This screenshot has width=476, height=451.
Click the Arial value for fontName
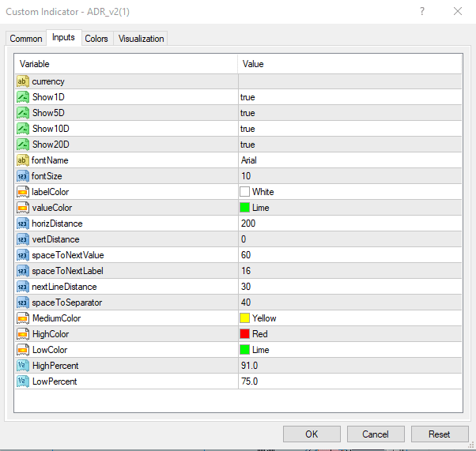(248, 160)
